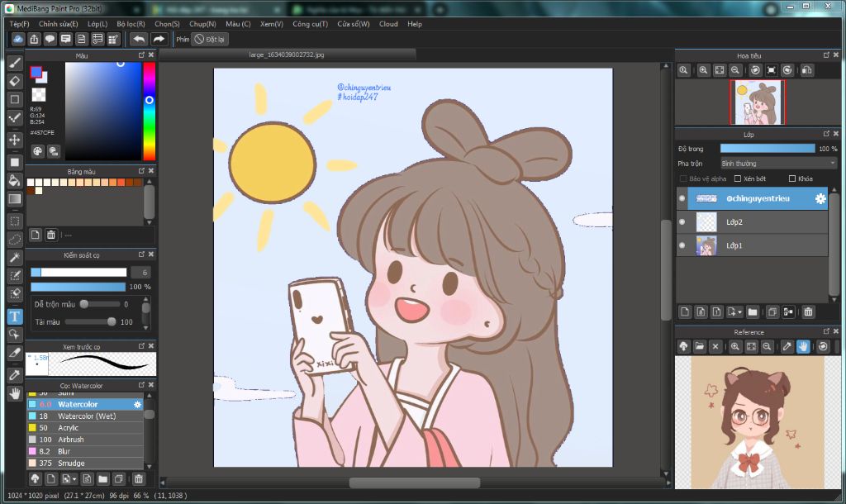This screenshot has height=504, width=846.
Task: Select the Brush tool in the left toolbar
Action: click(15, 63)
